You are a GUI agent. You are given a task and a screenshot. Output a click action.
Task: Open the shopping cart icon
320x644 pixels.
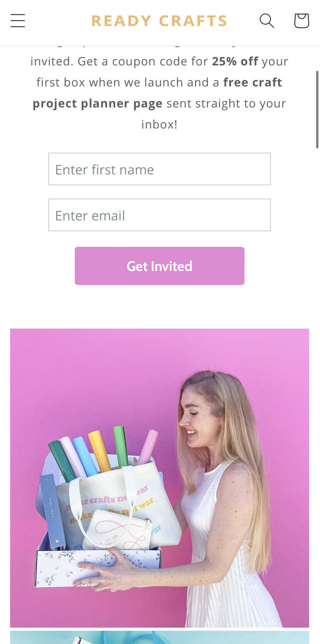point(301,21)
